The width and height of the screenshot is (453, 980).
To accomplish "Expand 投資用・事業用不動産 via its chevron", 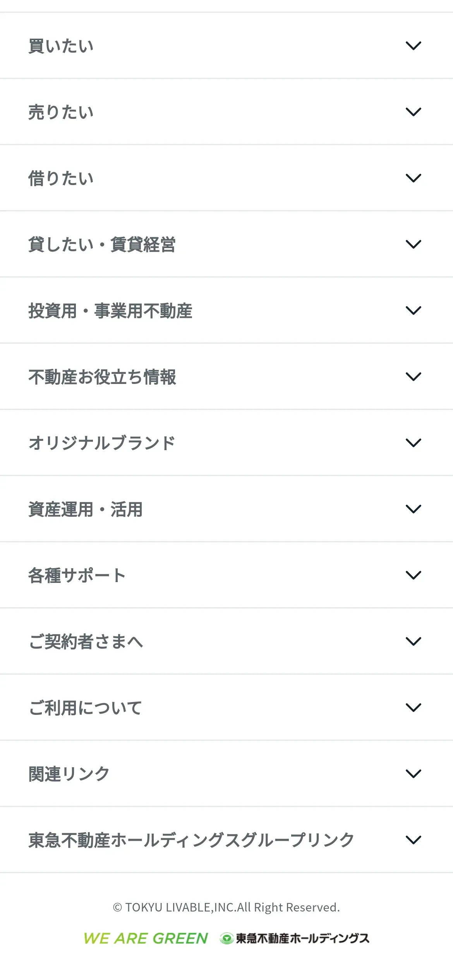I will click(413, 310).
